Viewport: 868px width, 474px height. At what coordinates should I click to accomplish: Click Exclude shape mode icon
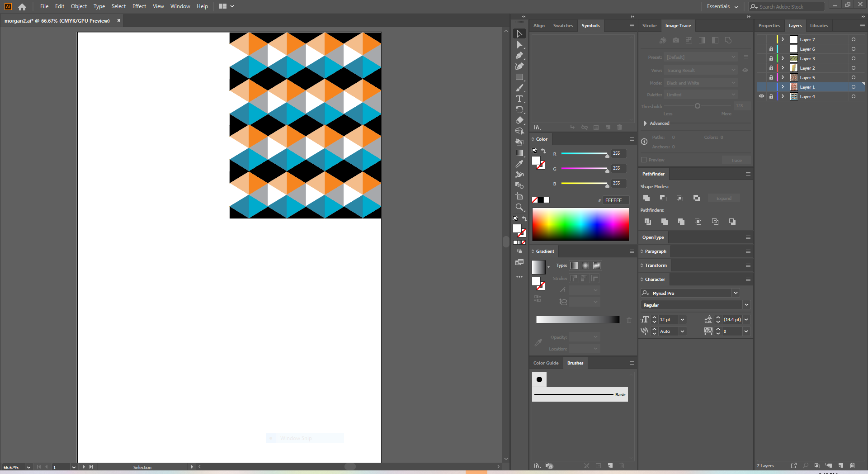[697, 198]
